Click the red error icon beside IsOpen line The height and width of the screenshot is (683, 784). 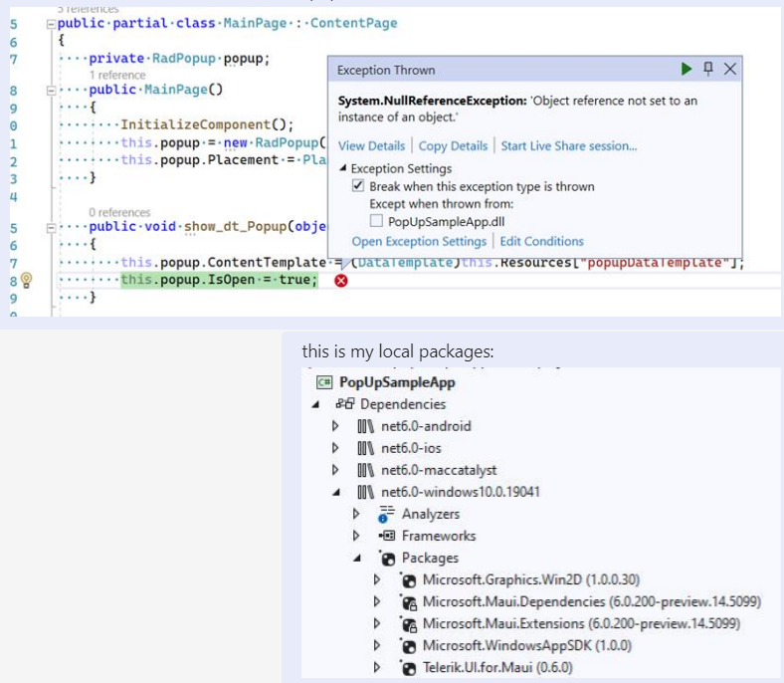341,281
